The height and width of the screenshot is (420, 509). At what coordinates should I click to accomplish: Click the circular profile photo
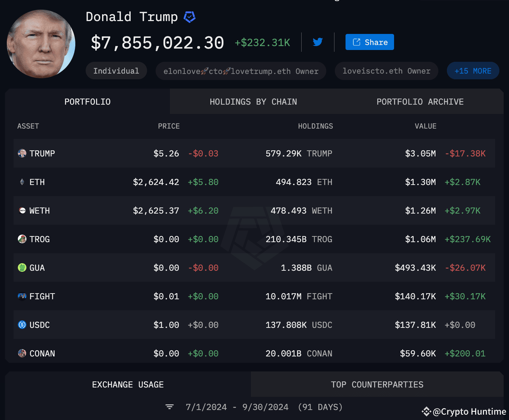pos(41,44)
